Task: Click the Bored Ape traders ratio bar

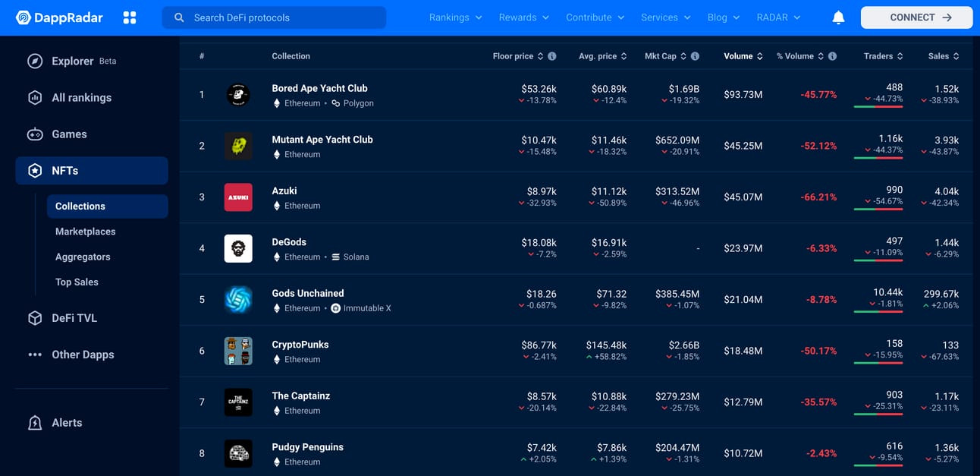Action: [878, 106]
